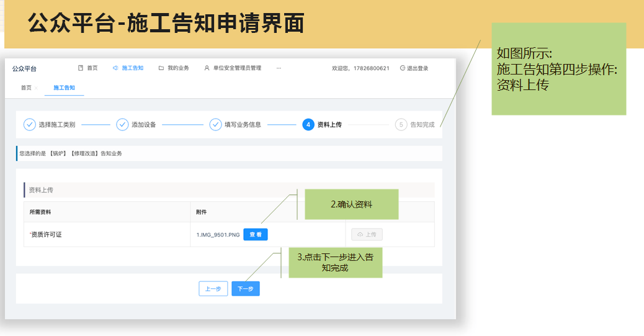The height and width of the screenshot is (336, 644).
Task: Open 我的业务 in top navigation
Action: point(174,68)
